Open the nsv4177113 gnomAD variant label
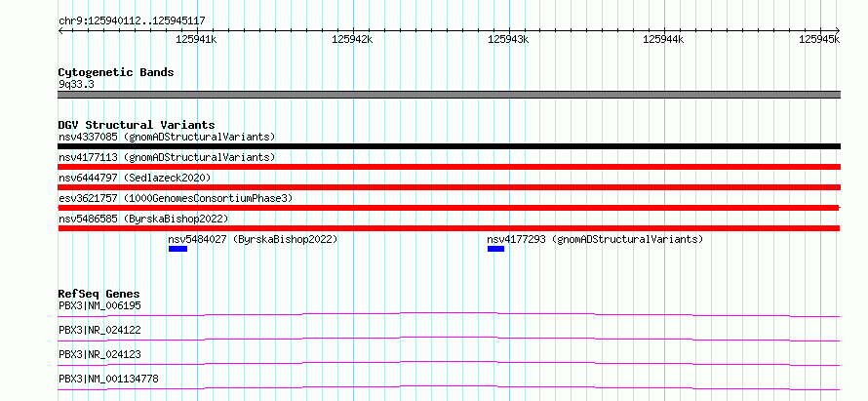 (x=167, y=157)
